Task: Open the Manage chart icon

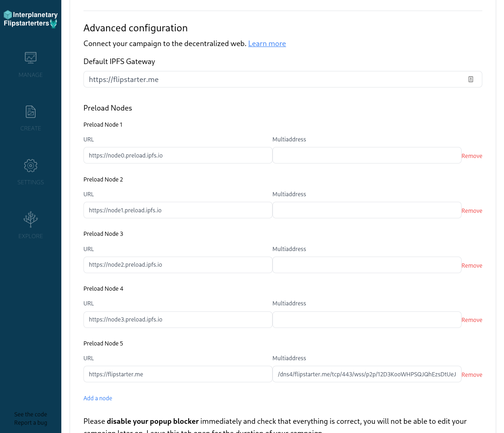Action: [x=30, y=58]
